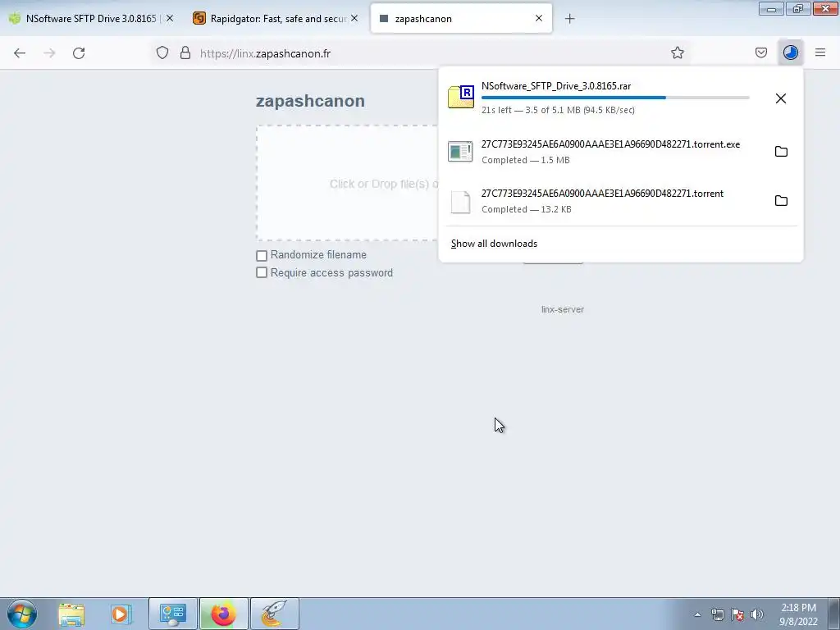Select the zapashcanon tab

pos(461,18)
